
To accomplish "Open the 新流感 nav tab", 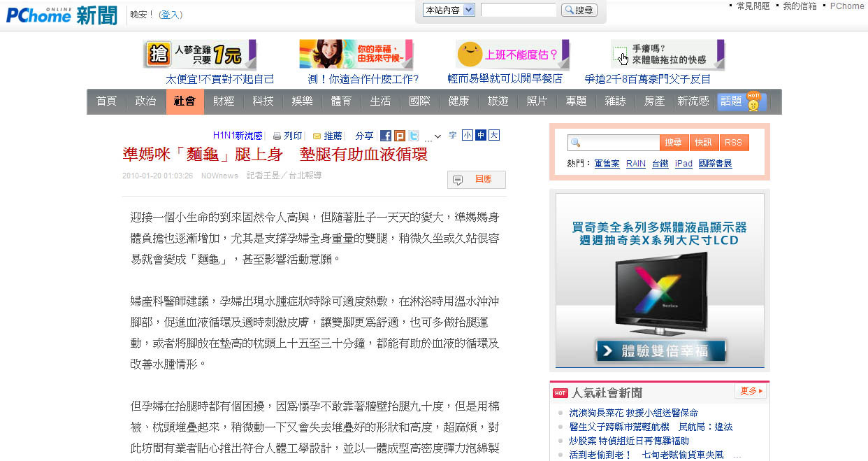I will [x=693, y=101].
